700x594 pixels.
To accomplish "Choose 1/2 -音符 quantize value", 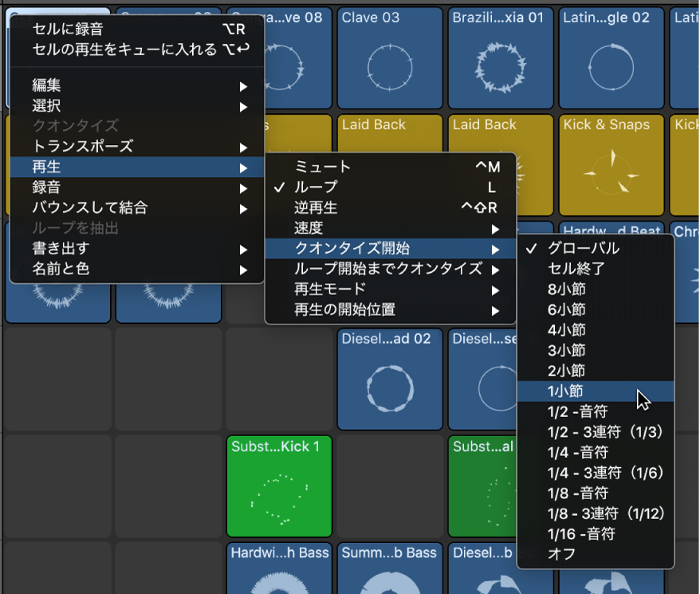I will coord(596,411).
